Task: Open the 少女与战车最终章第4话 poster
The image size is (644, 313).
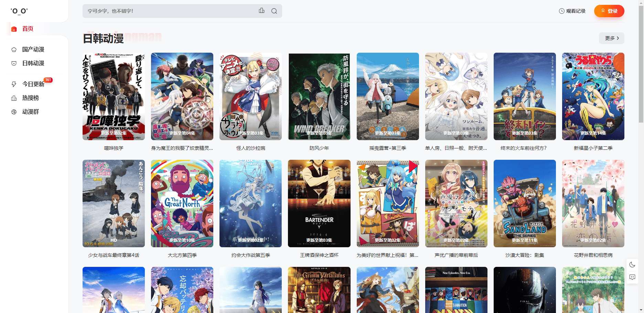Action: (114, 204)
